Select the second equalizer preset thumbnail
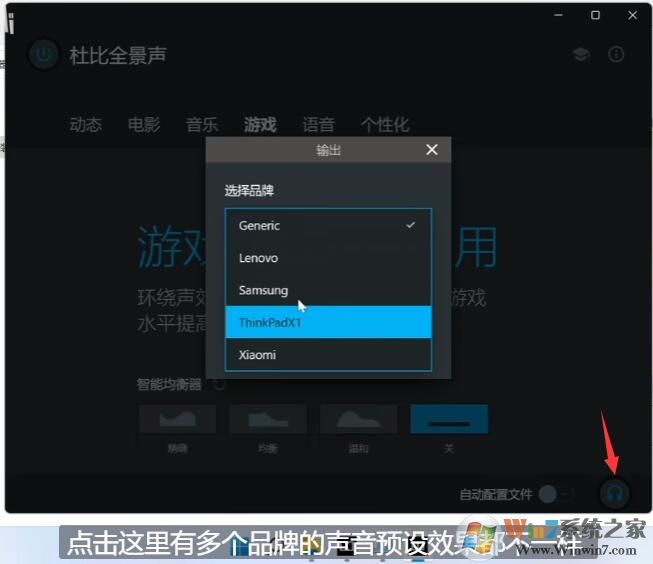Image resolution: width=653 pixels, height=564 pixels. pyautogui.click(x=268, y=419)
